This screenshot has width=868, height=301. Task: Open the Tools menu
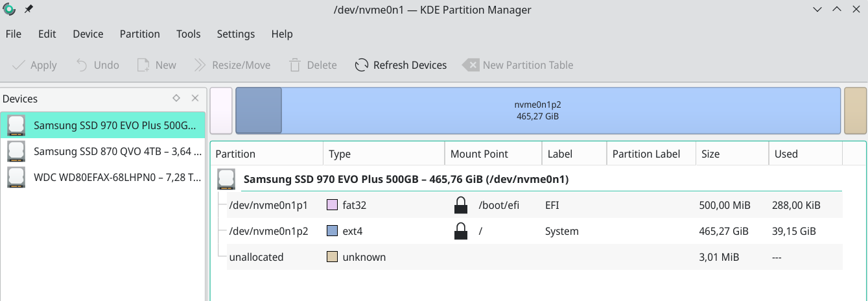[x=188, y=34]
